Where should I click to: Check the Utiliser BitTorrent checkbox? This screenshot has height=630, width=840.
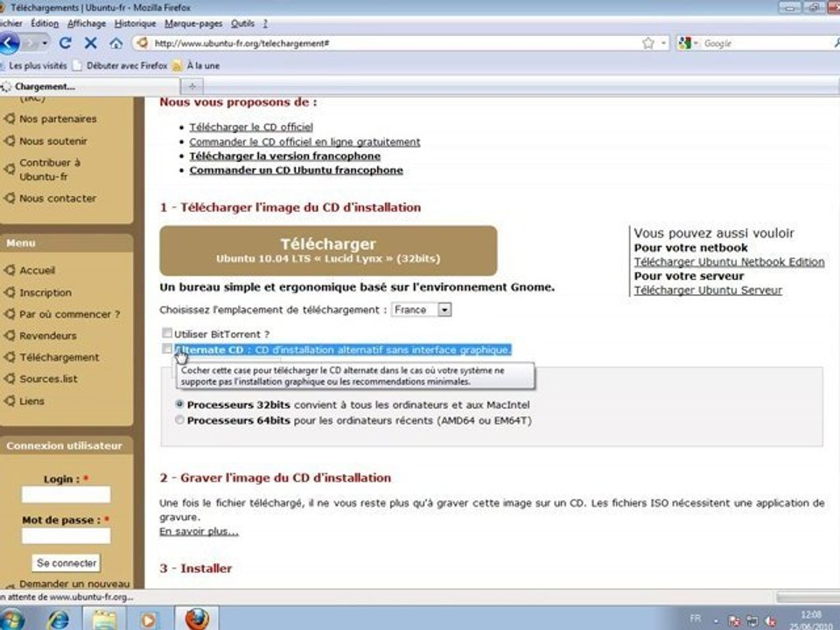[167, 333]
